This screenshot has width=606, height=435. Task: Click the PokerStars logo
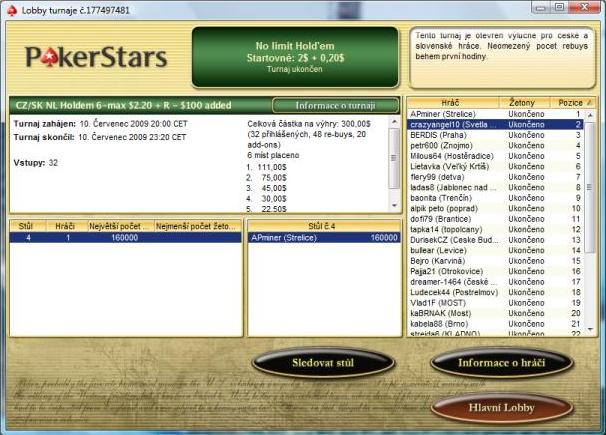[x=96, y=57]
